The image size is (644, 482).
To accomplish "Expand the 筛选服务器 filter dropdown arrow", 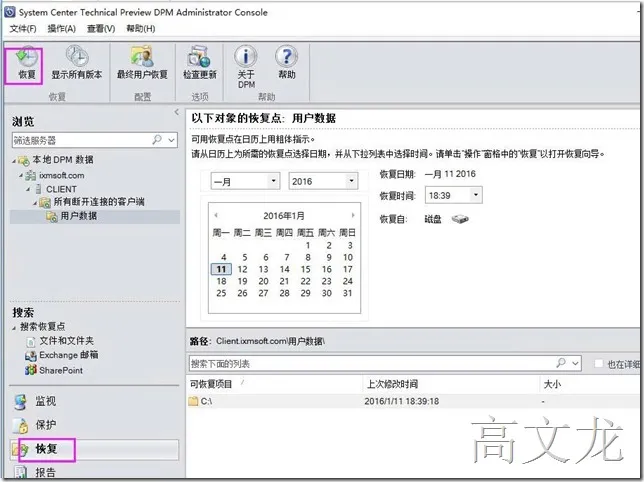I will [x=172, y=140].
